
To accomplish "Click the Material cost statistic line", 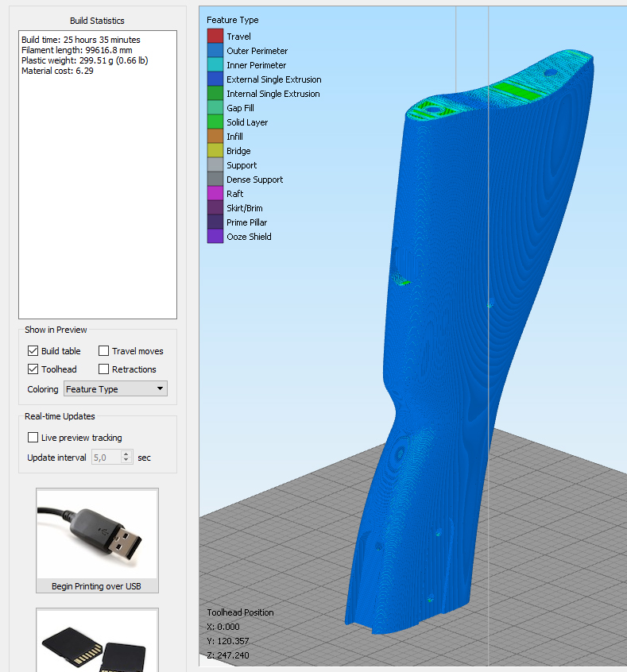I will point(57,71).
